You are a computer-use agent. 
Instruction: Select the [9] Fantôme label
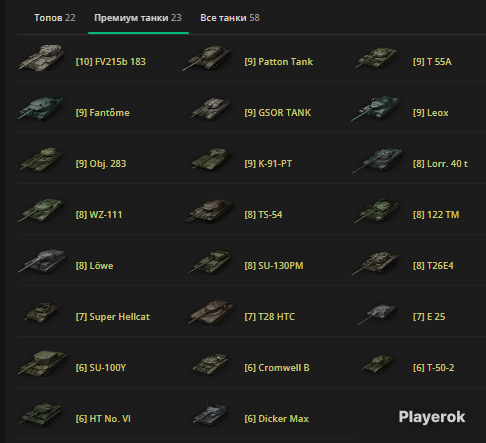(x=103, y=113)
